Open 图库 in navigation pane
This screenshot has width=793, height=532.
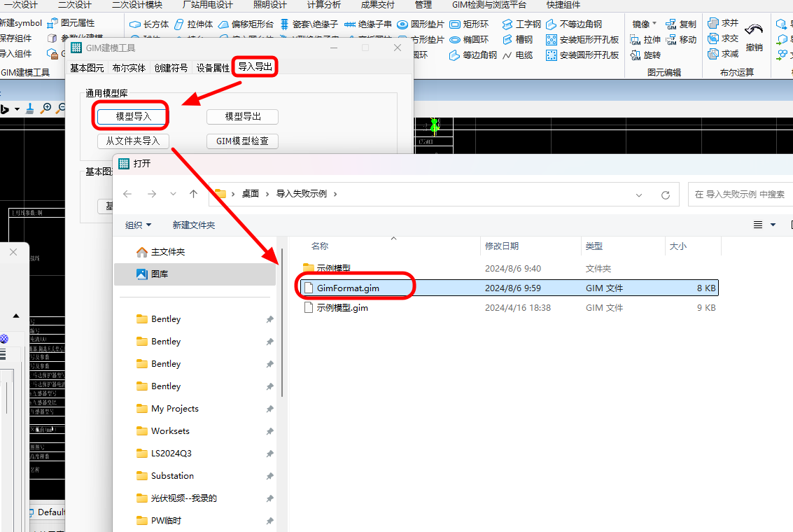[x=195, y=274]
